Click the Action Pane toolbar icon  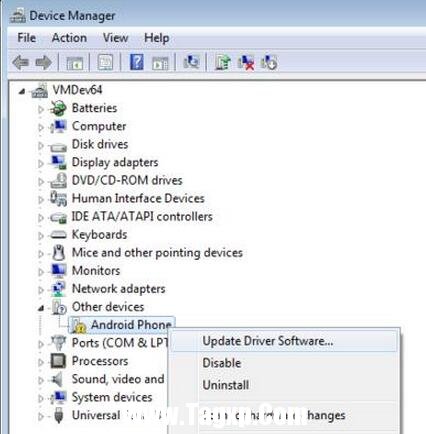(160, 62)
